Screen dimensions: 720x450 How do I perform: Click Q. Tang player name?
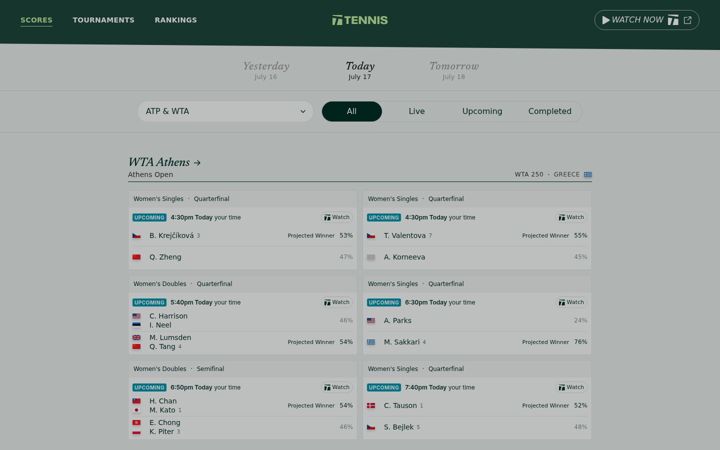click(162, 347)
